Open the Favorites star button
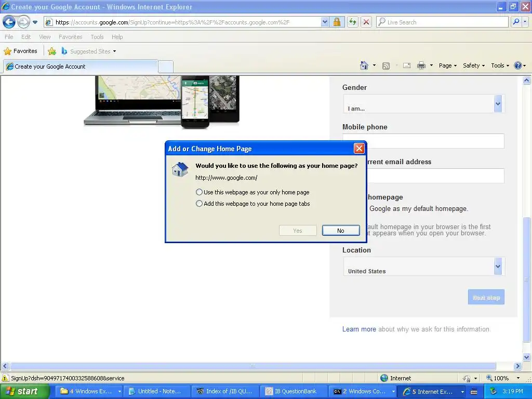 (20, 51)
